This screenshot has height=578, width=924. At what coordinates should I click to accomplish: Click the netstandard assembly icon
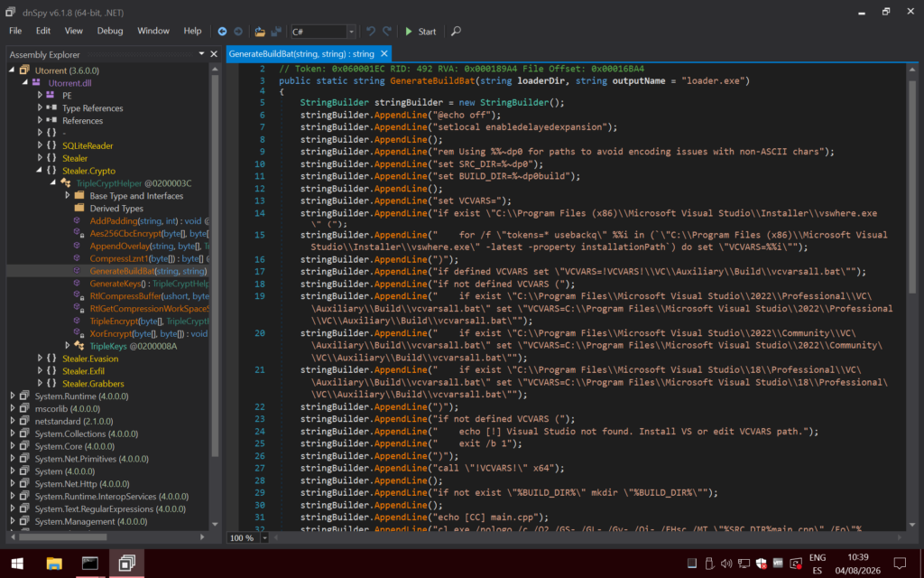point(24,421)
